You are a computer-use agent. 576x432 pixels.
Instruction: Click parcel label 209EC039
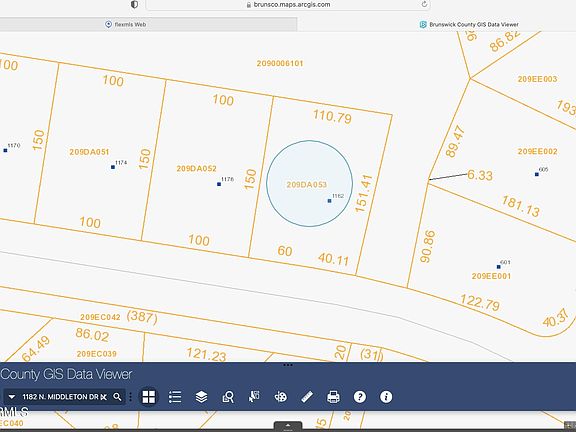point(97,354)
